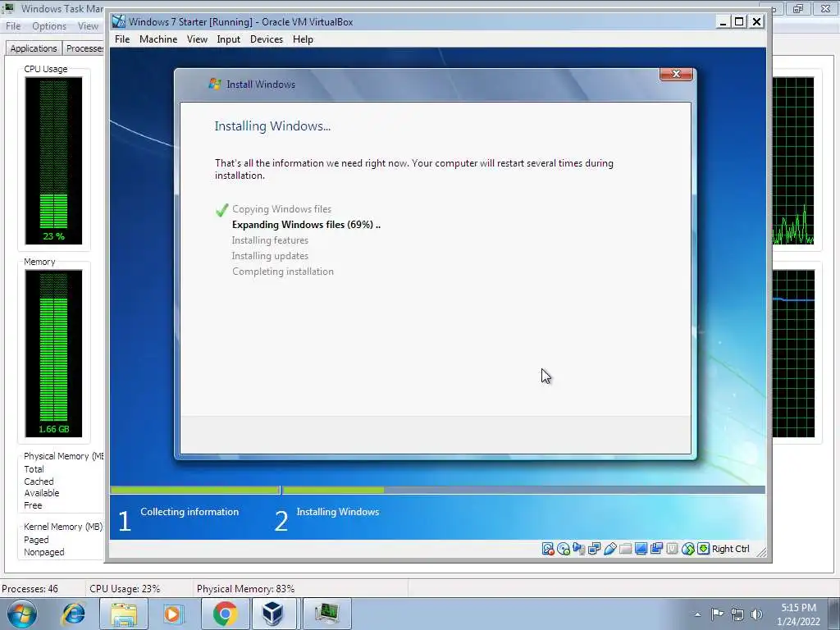The width and height of the screenshot is (840, 630).
Task: Click the network adapters indicator icon
Action: [x=594, y=549]
